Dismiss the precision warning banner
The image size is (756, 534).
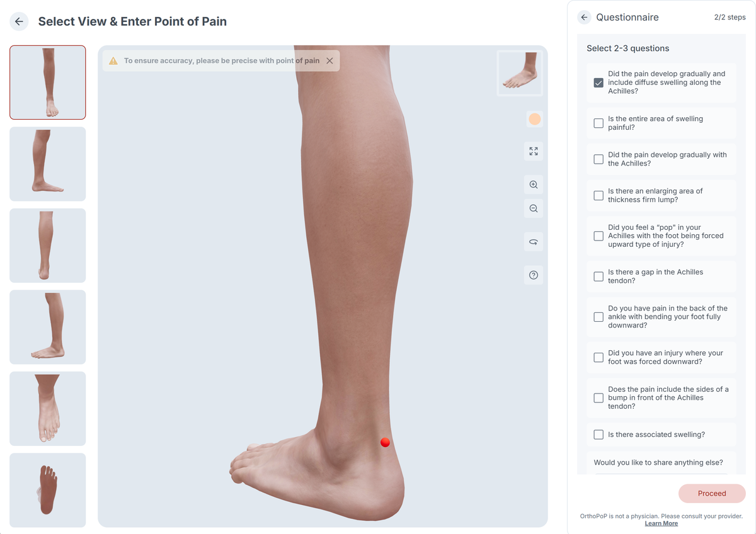point(329,61)
